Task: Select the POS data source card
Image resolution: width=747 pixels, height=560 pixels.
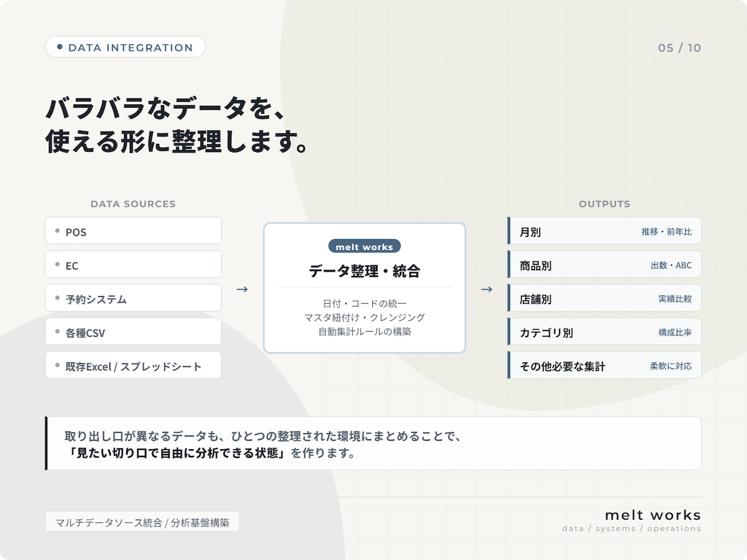Action: (x=133, y=231)
